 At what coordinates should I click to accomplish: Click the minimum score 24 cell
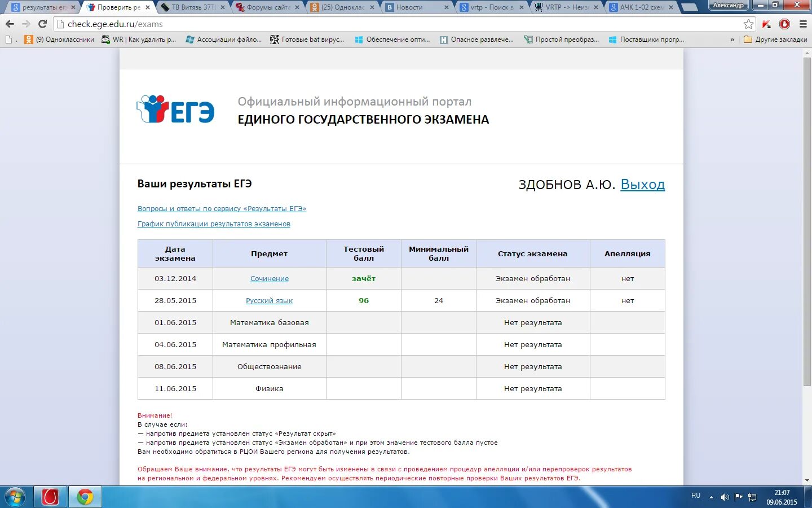pos(439,300)
